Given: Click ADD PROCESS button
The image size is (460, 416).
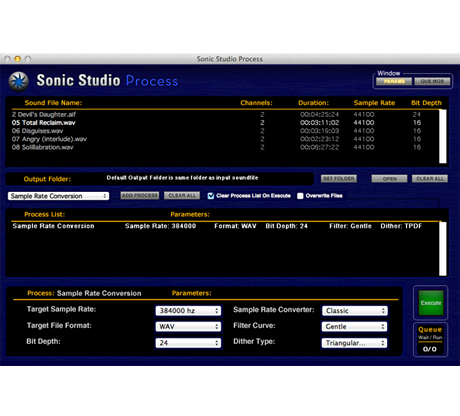Looking at the screenshot, I should click(x=140, y=195).
